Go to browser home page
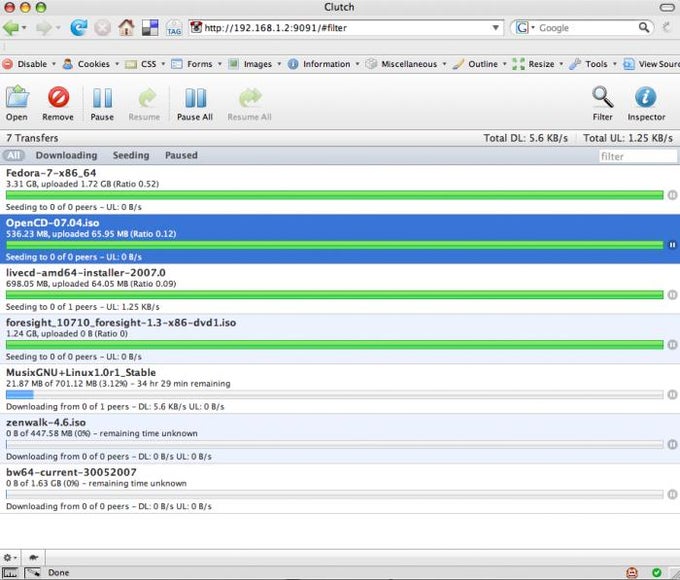Screen dimensions: 680x580 coord(126,28)
